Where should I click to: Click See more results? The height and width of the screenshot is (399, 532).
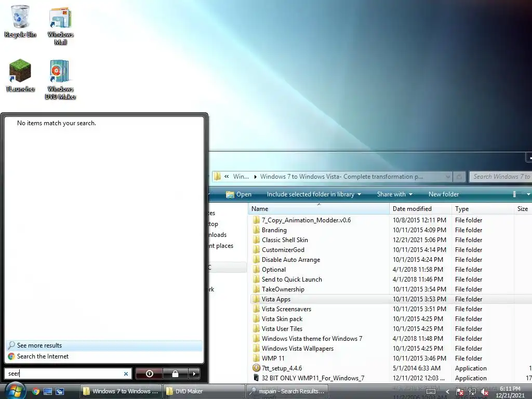pyautogui.click(x=104, y=345)
